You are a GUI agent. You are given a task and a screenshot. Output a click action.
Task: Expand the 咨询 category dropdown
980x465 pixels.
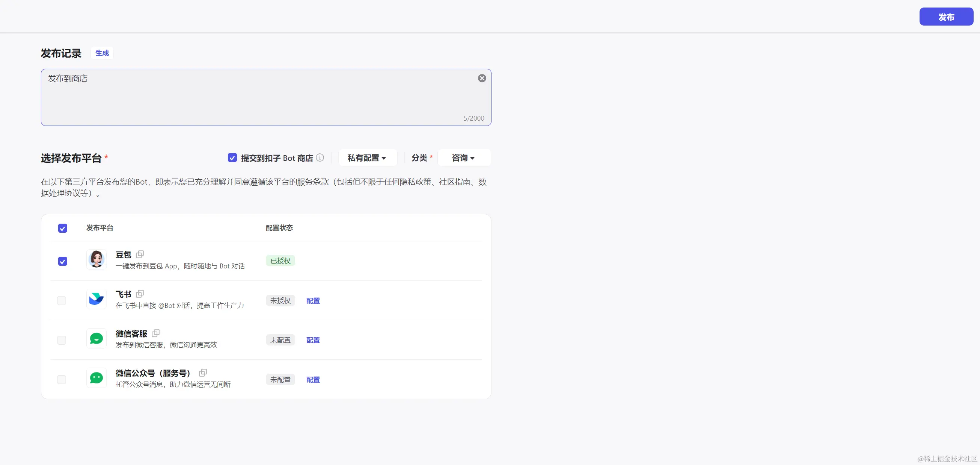click(x=463, y=158)
